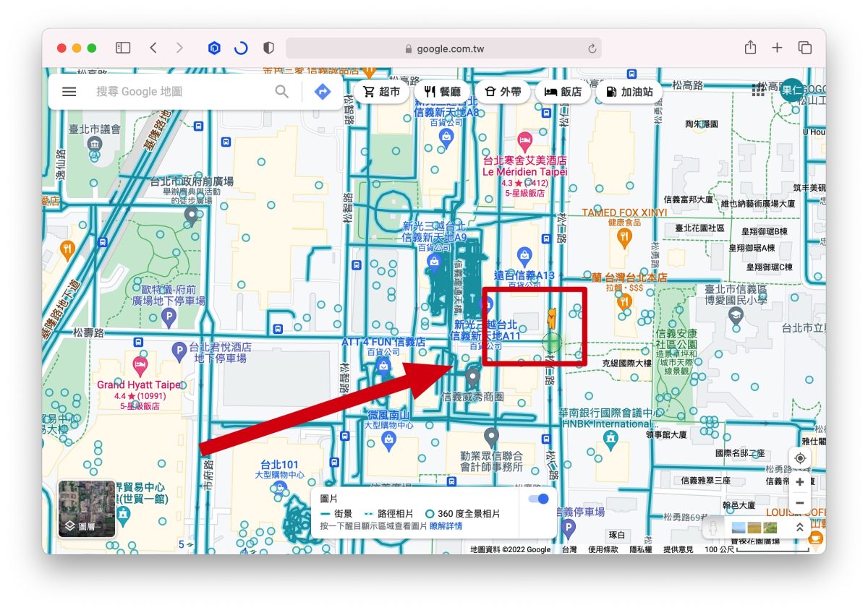This screenshot has width=868, height=610.
Task: Focus the 搜尋 Google 地圖 search field
Action: (x=181, y=92)
